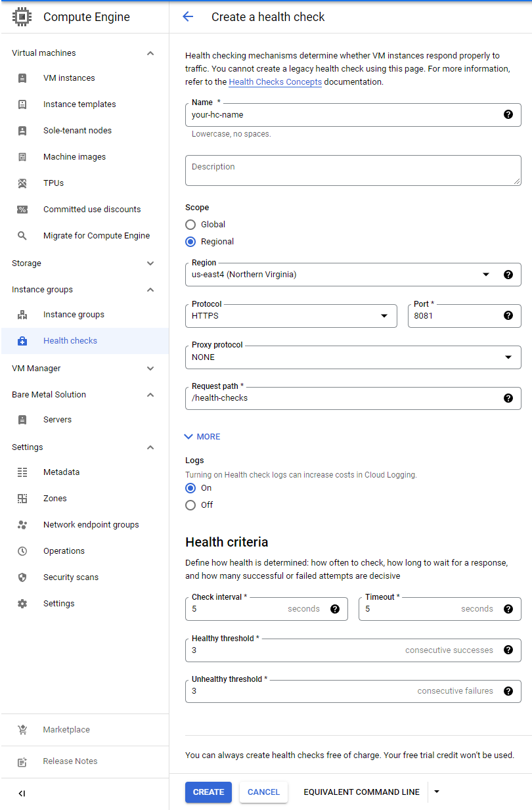Click the Committed use discounts percent icon
The height and width of the screenshot is (810, 532).
point(22,210)
